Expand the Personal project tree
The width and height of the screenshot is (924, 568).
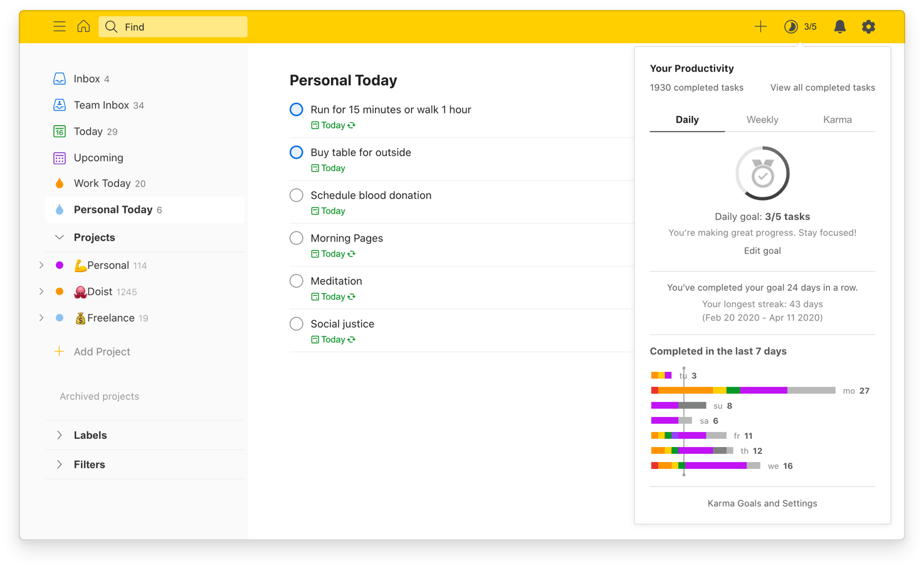tap(41, 265)
